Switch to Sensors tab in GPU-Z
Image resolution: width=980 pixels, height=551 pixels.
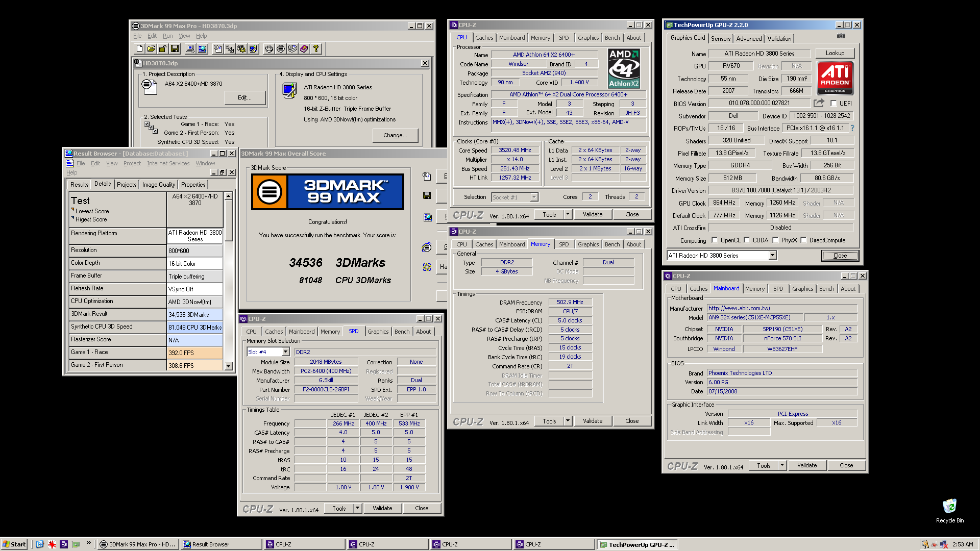[x=720, y=39]
